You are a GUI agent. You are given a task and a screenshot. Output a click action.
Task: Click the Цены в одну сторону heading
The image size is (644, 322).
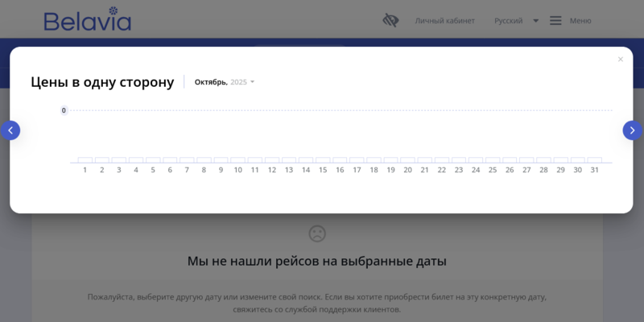point(102,82)
